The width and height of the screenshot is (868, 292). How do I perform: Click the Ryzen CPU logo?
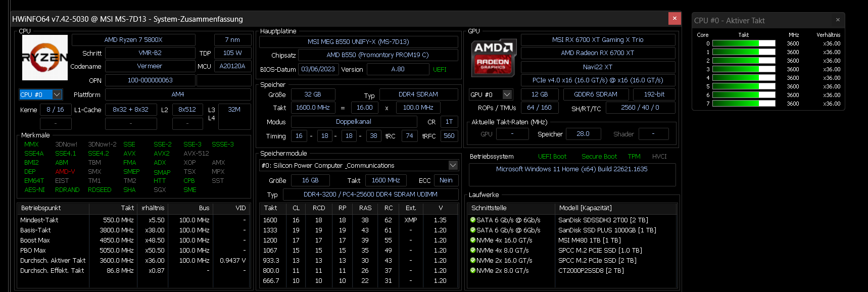45,58
